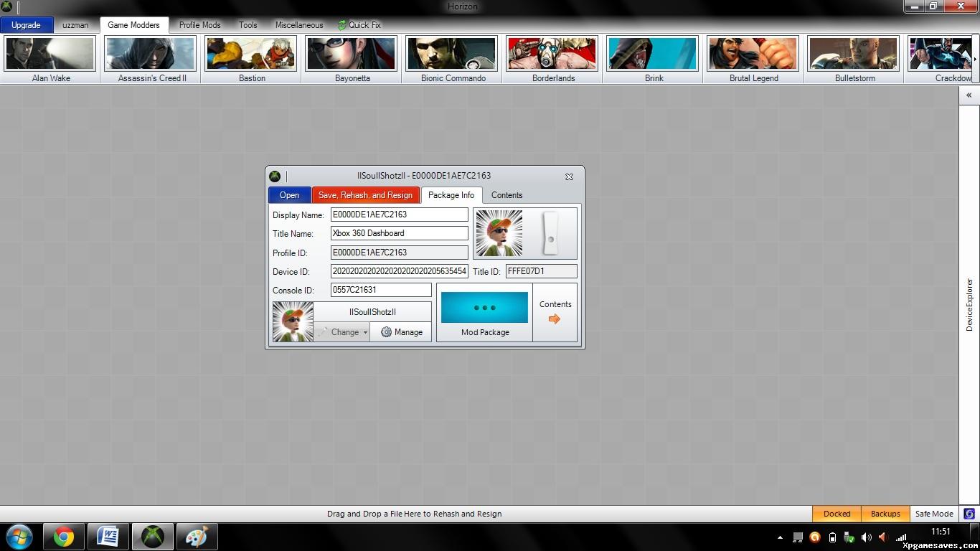Screen dimensions: 980x551
Task: Click the Display Name input field
Action: click(399, 215)
